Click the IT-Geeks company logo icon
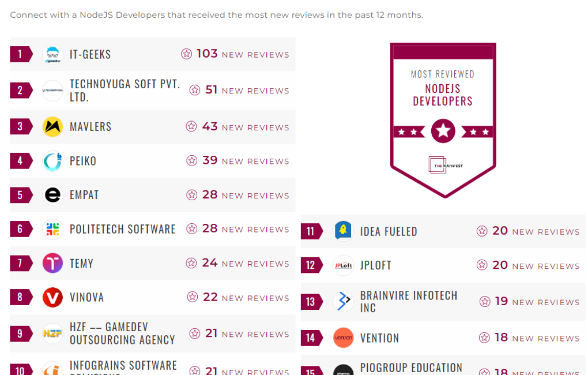The width and height of the screenshot is (588, 375). tap(52, 55)
